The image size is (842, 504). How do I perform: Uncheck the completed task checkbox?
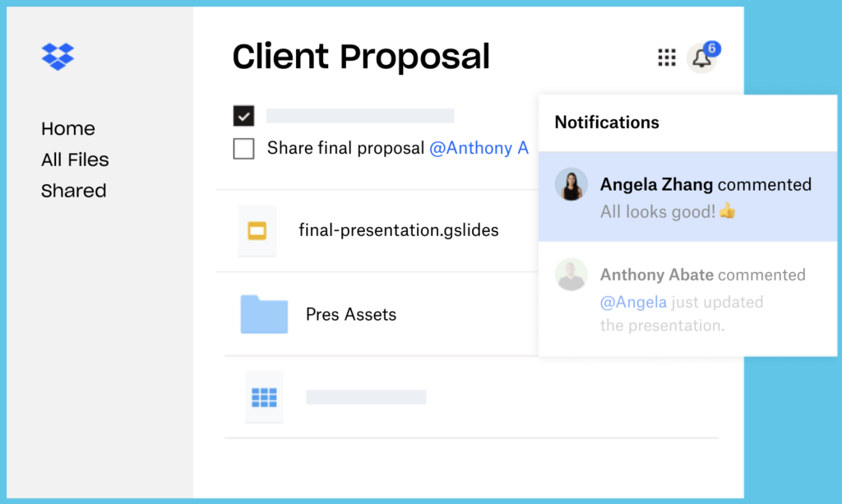pos(243,116)
